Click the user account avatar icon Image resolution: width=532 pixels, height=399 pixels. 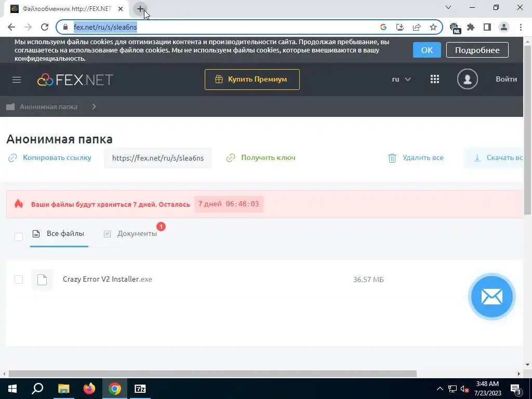[x=467, y=79]
